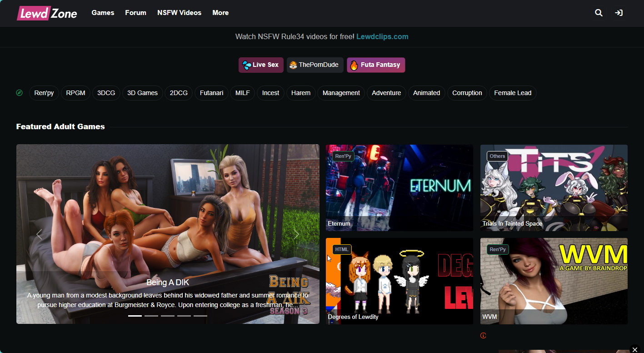Open the Forum menu item

(136, 13)
